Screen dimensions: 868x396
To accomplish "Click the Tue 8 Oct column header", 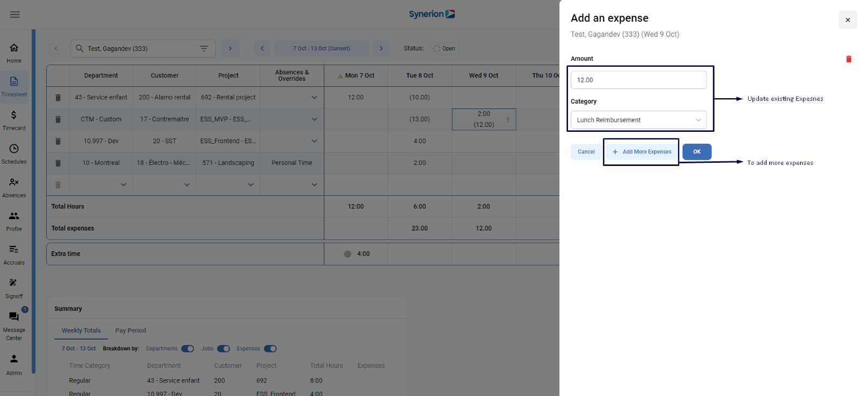I will (419, 75).
